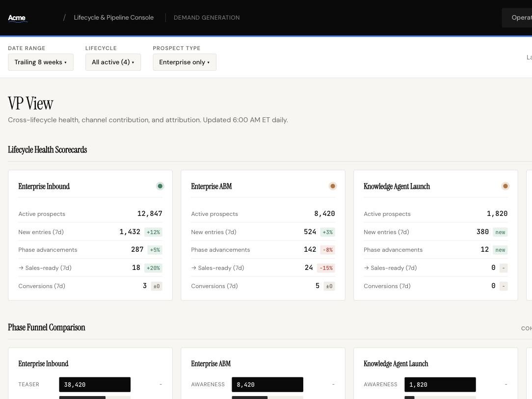Click the ±0 badge for Enterprise ABM conversions

click(329, 286)
